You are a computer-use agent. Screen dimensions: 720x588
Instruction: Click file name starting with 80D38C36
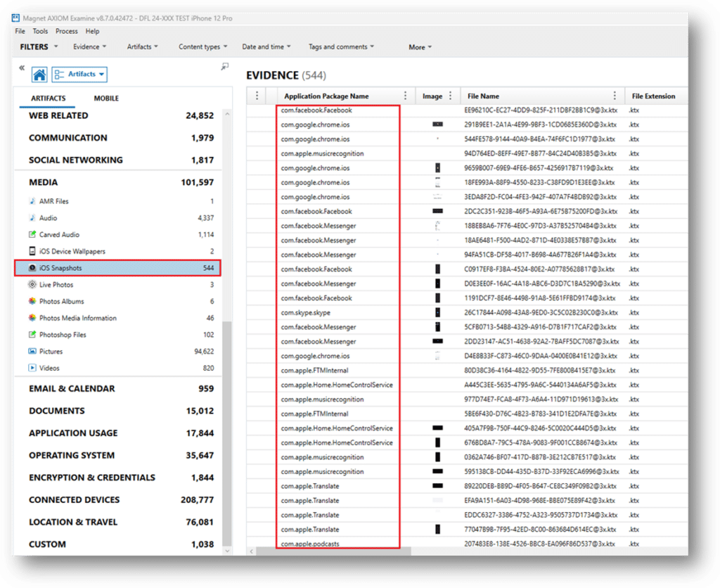(539, 370)
